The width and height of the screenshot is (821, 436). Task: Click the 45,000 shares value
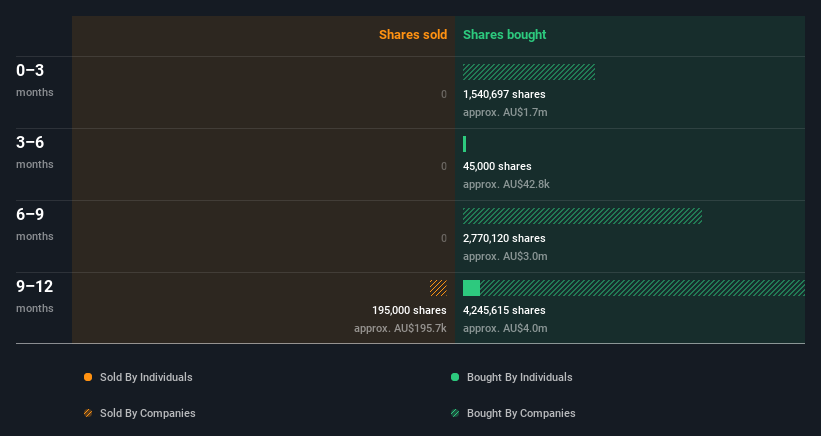497,166
